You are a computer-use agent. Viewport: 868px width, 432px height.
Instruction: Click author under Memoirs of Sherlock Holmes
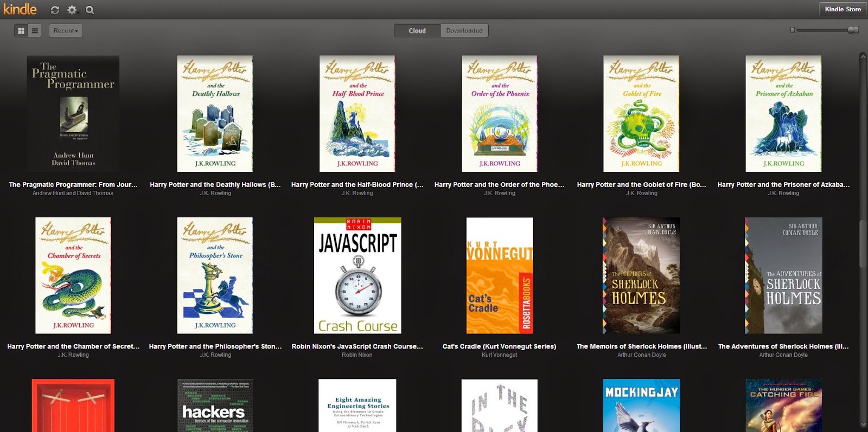tap(642, 355)
